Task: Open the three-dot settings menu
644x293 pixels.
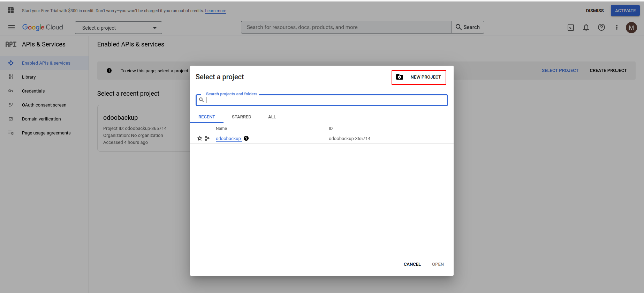Action: [616, 27]
